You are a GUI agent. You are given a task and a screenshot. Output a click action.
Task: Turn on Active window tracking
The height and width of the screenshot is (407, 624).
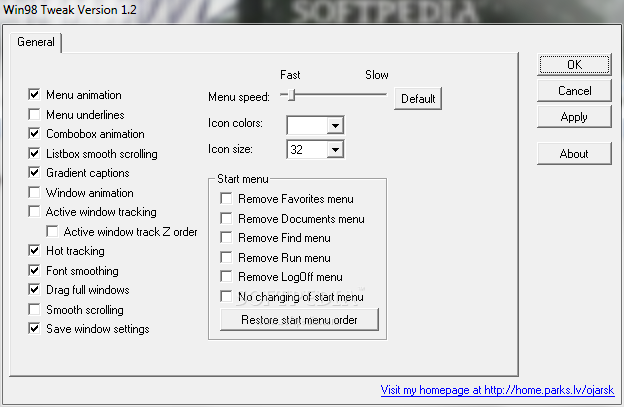click(x=34, y=212)
